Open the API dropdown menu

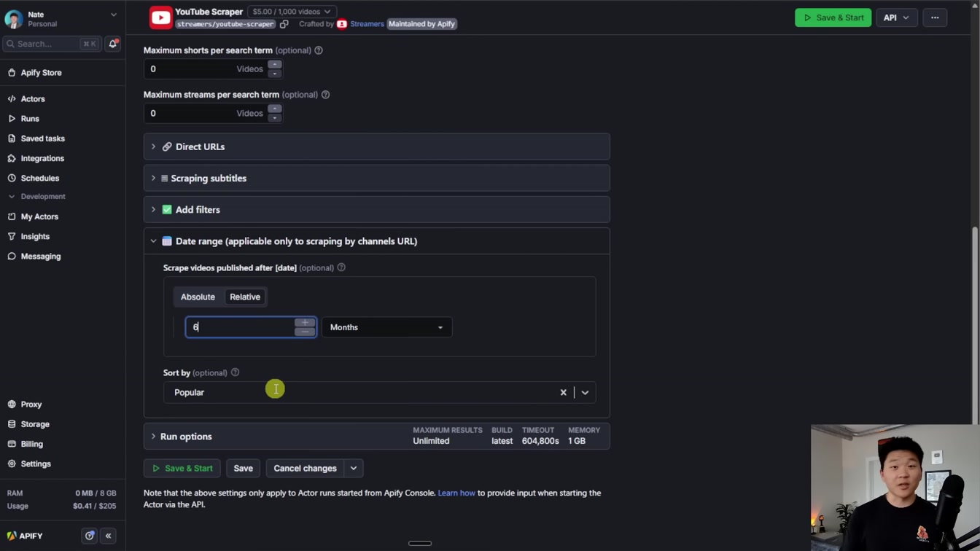point(896,17)
